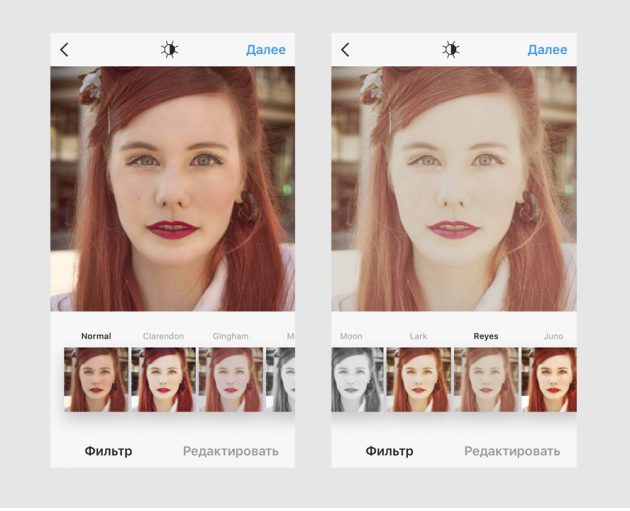
Task: Open the Фильтр tab in right screen
Action: [389, 451]
